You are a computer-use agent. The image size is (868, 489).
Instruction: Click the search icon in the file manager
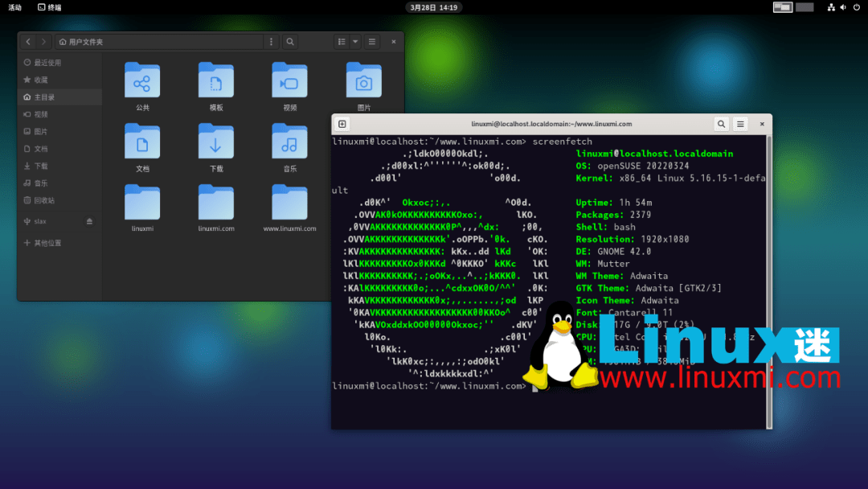(x=289, y=41)
